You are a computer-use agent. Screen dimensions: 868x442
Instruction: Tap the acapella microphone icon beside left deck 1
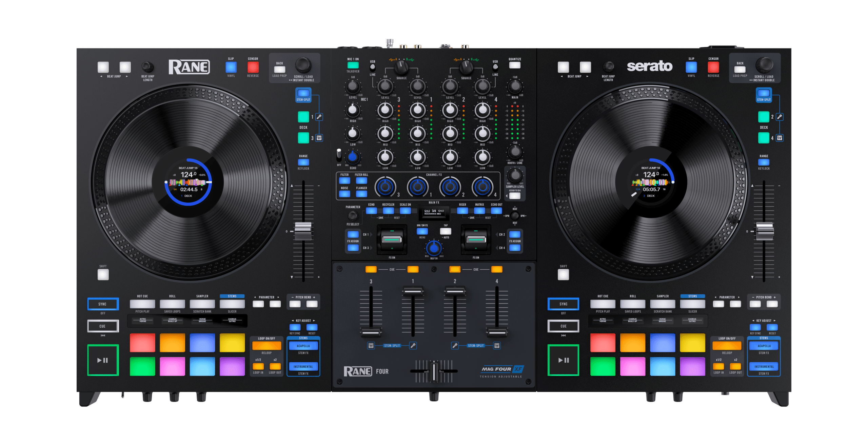(319, 117)
